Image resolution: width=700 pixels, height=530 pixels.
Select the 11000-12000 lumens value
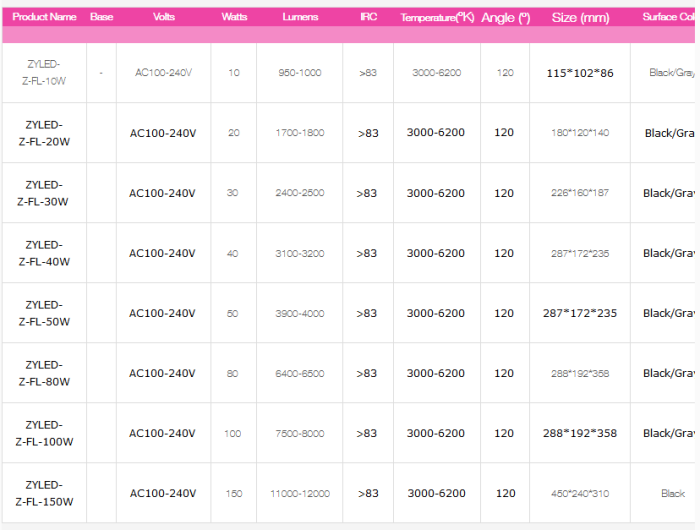click(x=300, y=493)
